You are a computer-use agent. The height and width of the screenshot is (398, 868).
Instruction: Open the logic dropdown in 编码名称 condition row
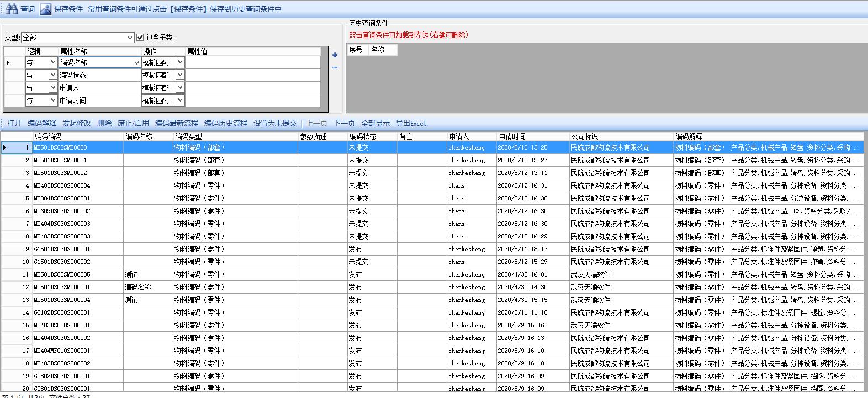click(x=53, y=62)
